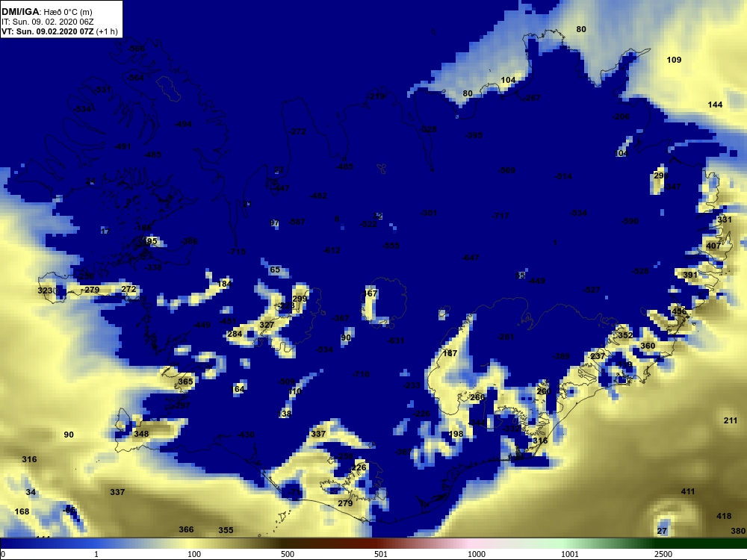Click the value 109 off the northeast coast
The width and height of the screenshot is (747, 560).
point(674,60)
